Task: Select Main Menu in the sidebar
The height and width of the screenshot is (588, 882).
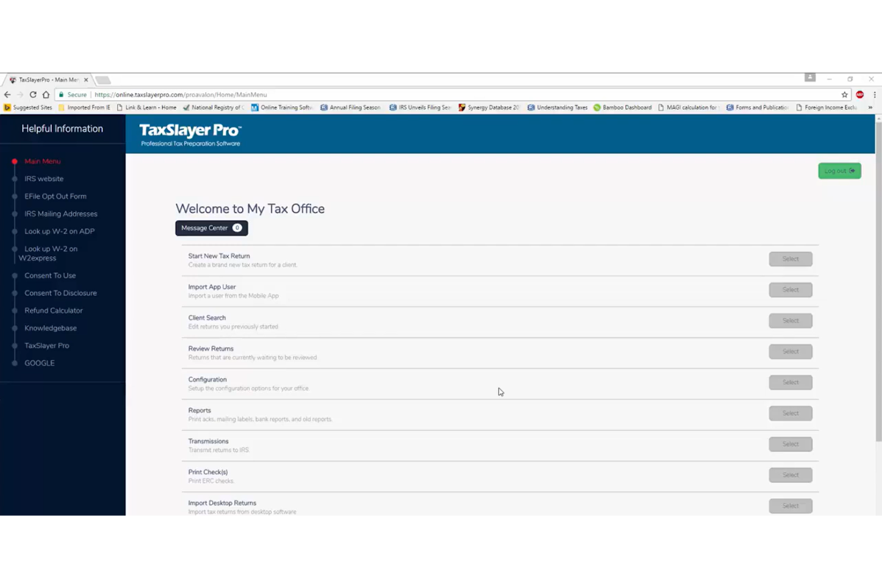Action: click(42, 161)
